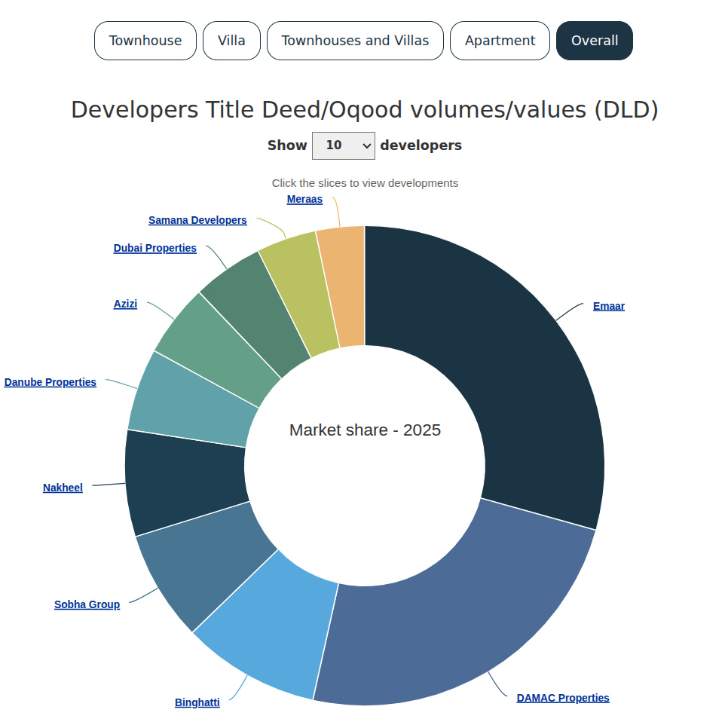Open the DAMAC Properties developer link
This screenshot has width=728, height=728.
[563, 697]
